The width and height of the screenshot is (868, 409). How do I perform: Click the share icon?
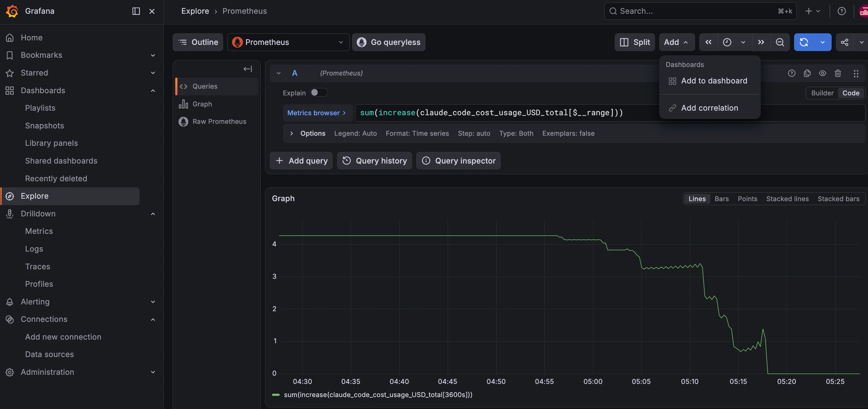844,42
